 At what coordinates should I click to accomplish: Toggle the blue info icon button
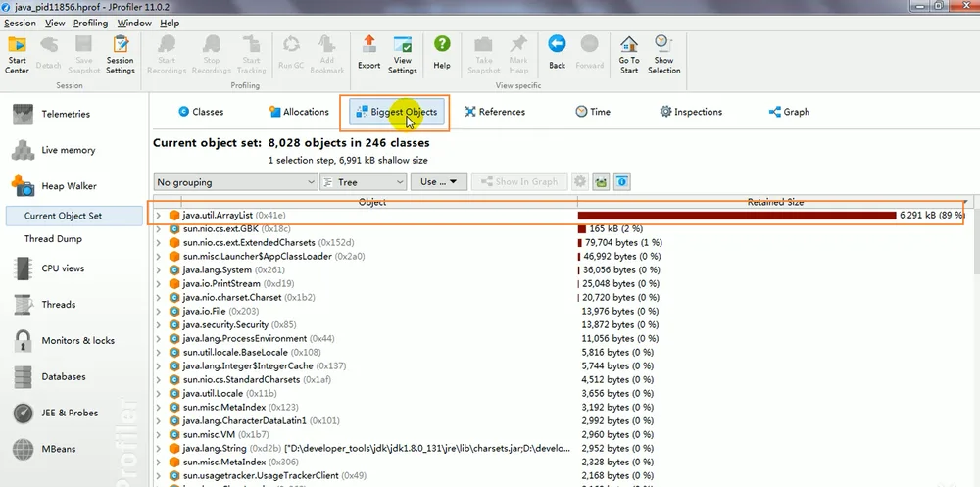pyautogui.click(x=622, y=182)
